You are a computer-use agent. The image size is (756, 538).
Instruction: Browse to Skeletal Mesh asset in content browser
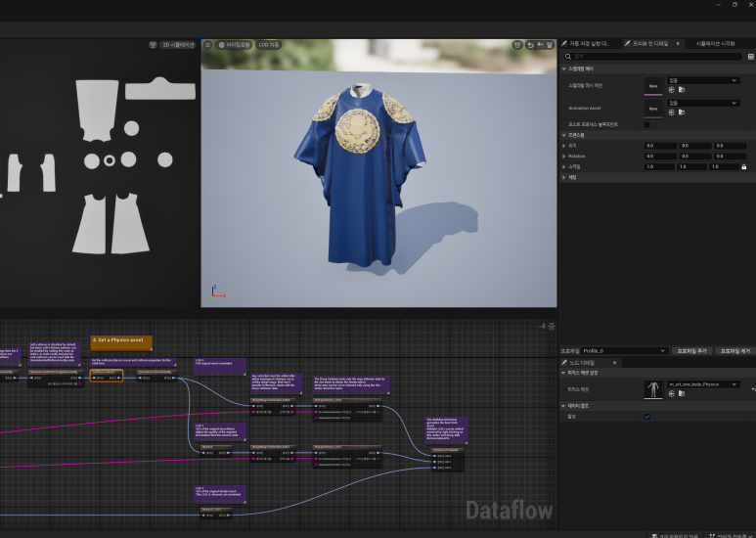[x=682, y=90]
